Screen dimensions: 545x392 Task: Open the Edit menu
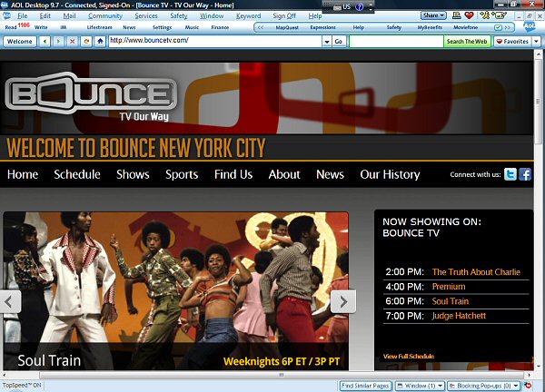(45, 15)
